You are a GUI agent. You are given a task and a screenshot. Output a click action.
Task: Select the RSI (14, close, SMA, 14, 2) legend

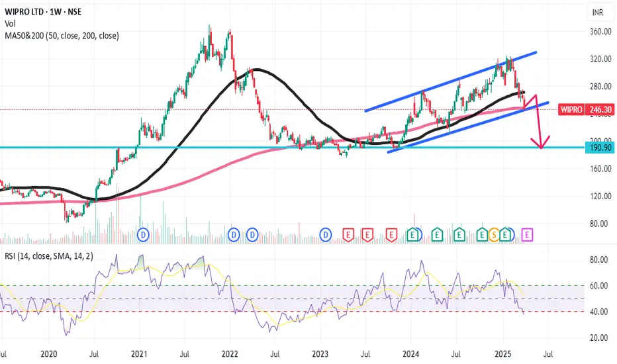point(49,256)
